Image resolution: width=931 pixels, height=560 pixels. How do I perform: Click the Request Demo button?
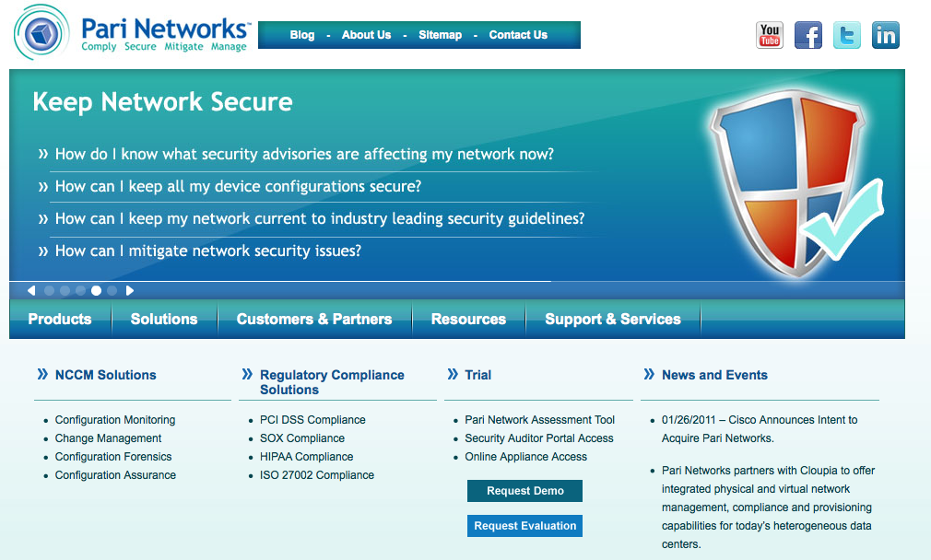tap(524, 491)
